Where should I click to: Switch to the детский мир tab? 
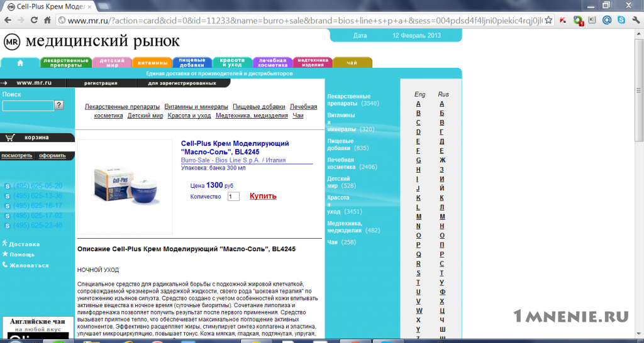tap(112, 63)
